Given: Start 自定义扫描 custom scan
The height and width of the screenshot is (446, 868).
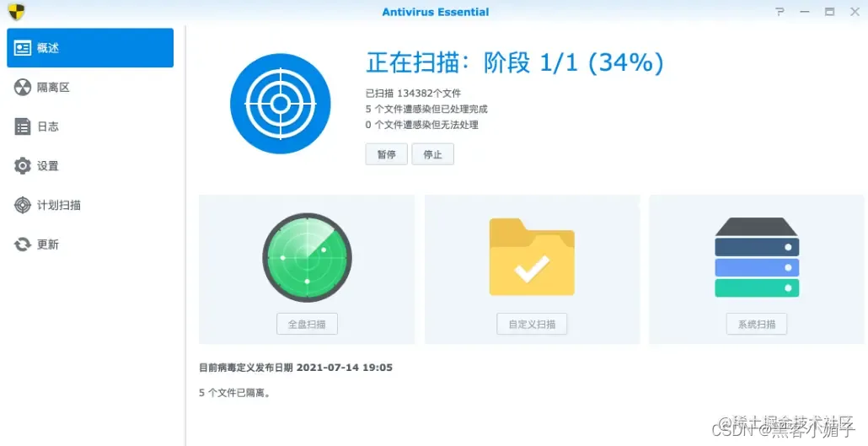Looking at the screenshot, I should tap(532, 324).
